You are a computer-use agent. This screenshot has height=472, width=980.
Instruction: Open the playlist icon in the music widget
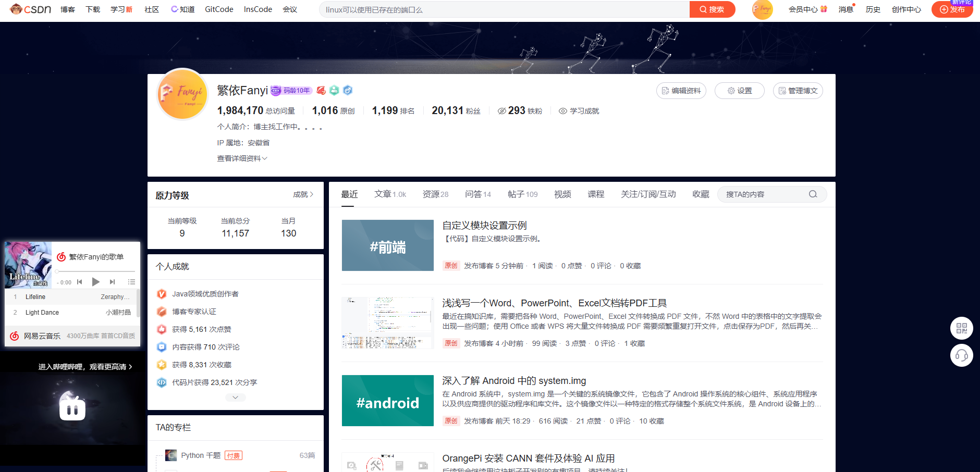[x=132, y=282]
